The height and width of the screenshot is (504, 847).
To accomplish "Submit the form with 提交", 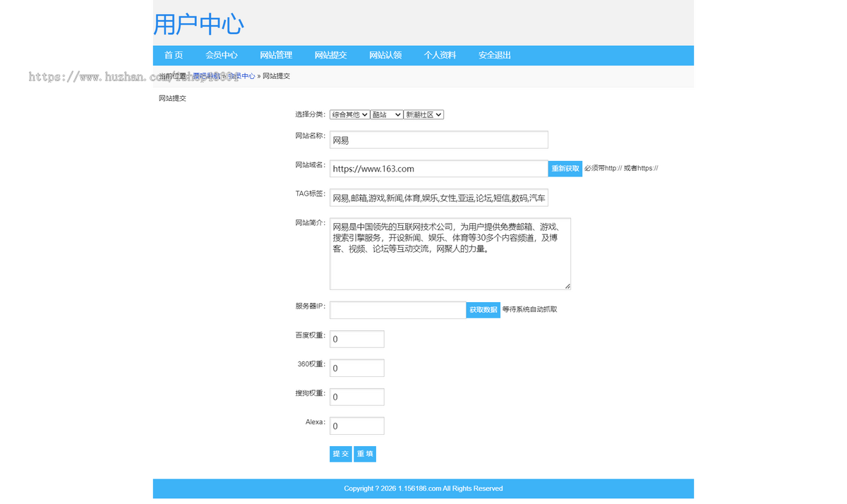I will [341, 454].
